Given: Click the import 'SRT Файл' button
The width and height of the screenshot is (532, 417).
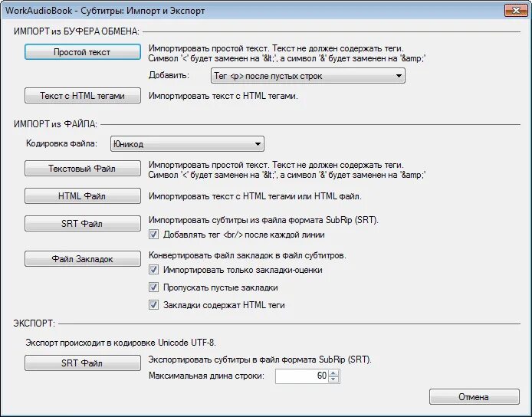Looking at the screenshot, I should pos(83,224).
